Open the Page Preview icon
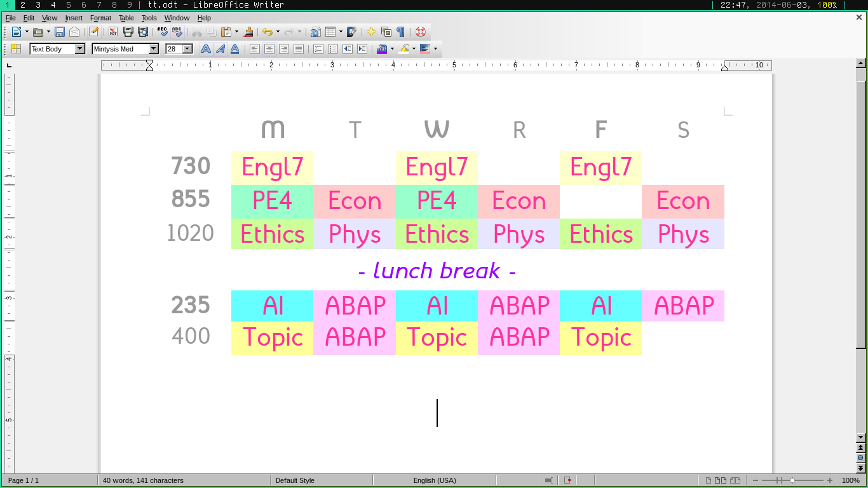Screen dimensions: 868x488 [x=143, y=32]
